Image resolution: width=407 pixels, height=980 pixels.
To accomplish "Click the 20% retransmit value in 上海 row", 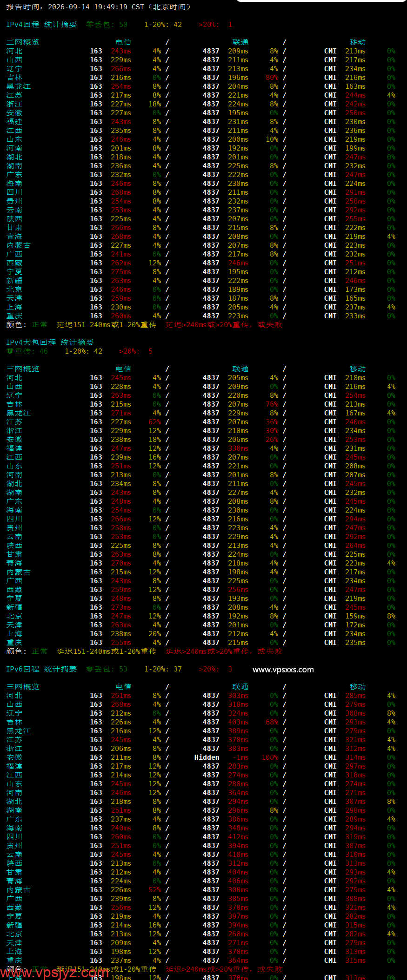I will (x=155, y=634).
